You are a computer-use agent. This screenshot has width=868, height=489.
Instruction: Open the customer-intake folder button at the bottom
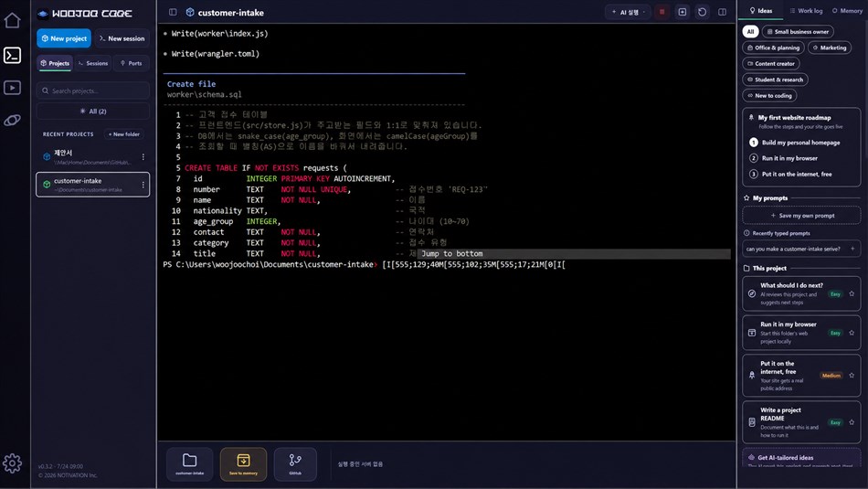189,463
